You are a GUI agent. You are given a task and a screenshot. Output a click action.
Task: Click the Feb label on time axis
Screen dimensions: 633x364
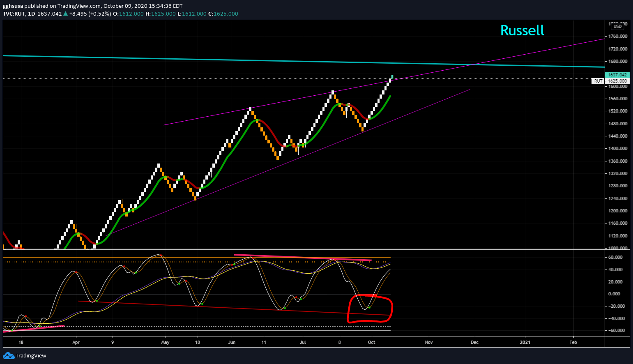tap(573, 342)
